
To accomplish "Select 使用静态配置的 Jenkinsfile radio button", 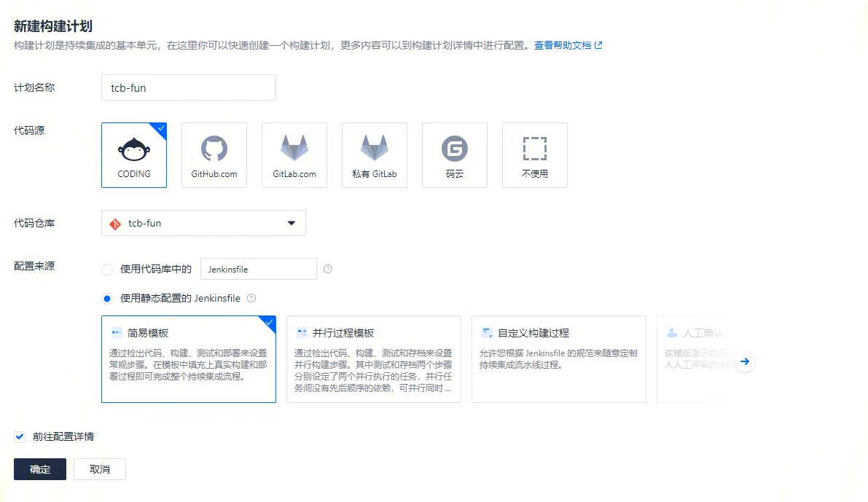I will [x=108, y=299].
